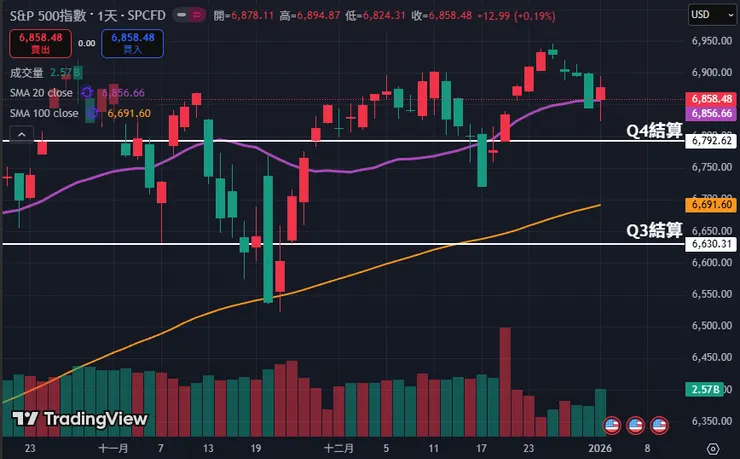
Task: Open chart time axis settings gear
Action: [712, 447]
